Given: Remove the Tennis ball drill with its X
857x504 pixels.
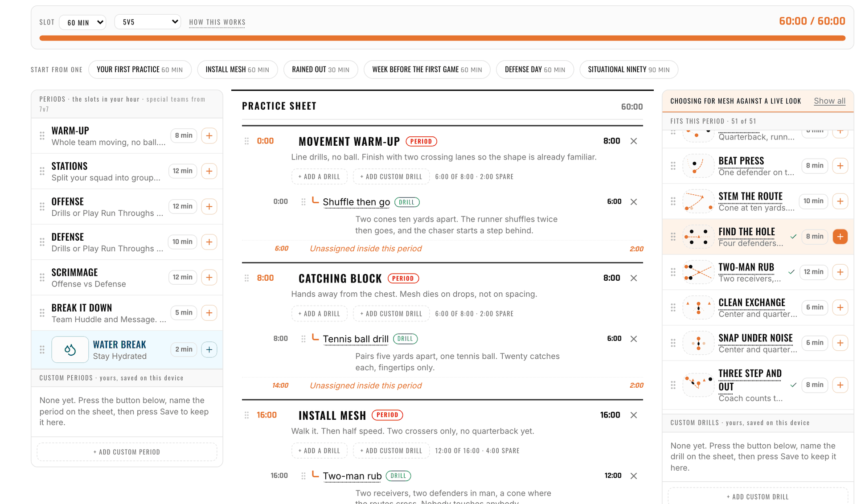Looking at the screenshot, I should point(634,339).
